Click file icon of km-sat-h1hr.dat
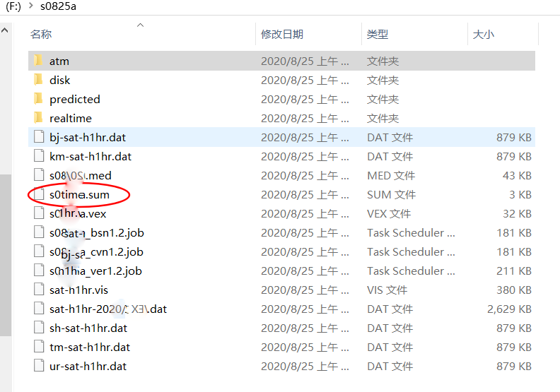 [39, 156]
